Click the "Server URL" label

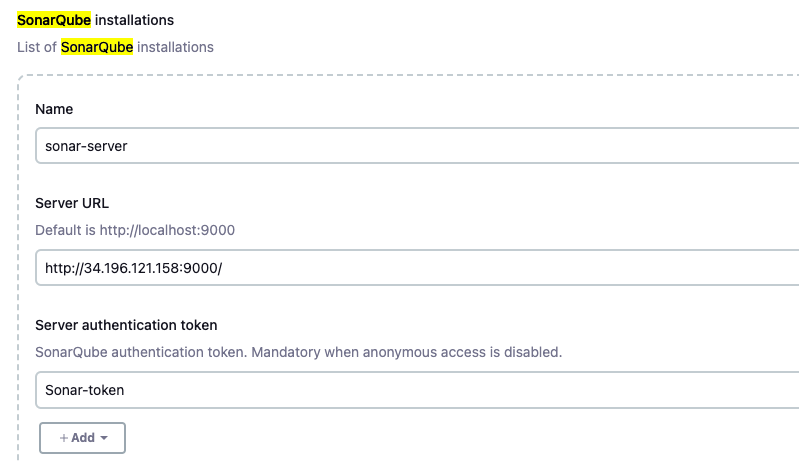[x=72, y=203]
